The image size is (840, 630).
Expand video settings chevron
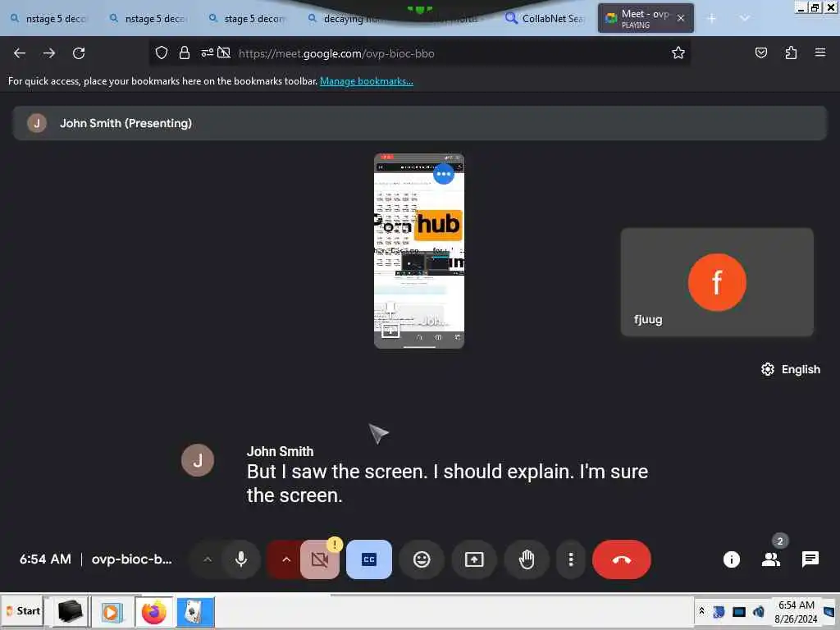tap(286, 559)
